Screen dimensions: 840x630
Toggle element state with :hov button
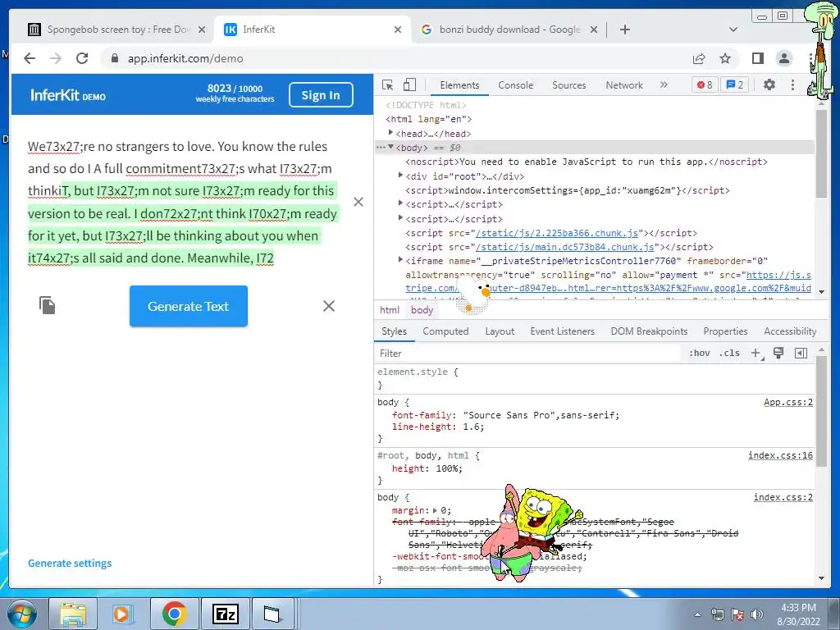(699, 353)
